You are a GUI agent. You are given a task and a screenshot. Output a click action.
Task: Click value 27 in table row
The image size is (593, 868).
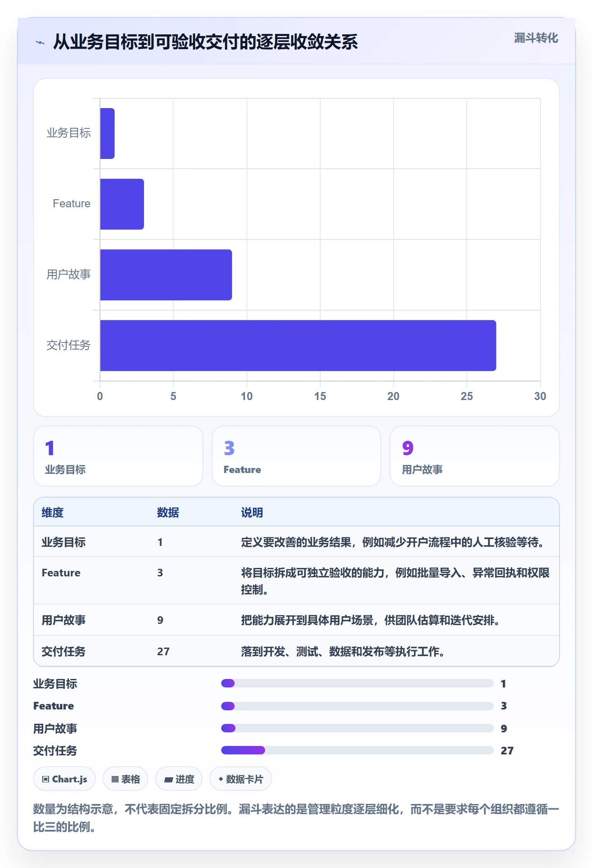point(163,651)
